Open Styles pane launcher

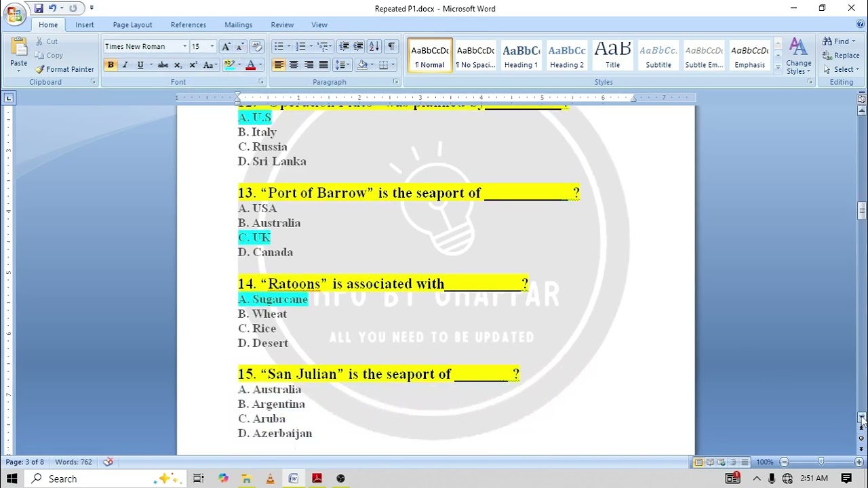coord(809,82)
